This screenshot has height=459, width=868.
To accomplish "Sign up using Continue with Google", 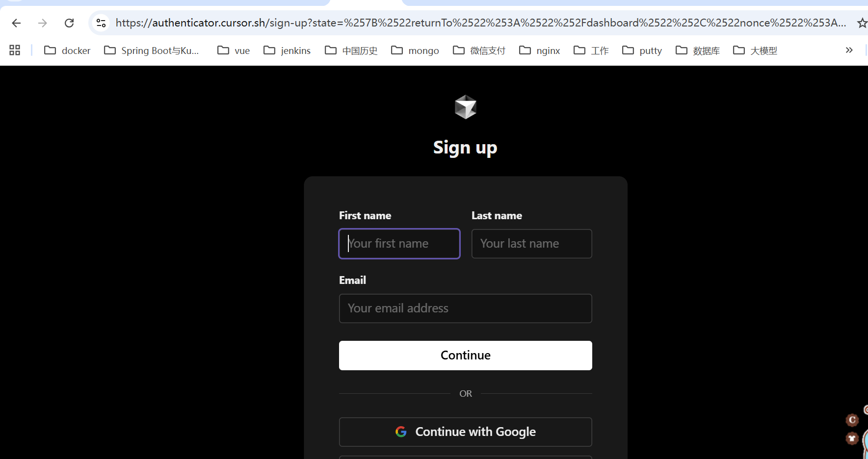I will [x=466, y=432].
